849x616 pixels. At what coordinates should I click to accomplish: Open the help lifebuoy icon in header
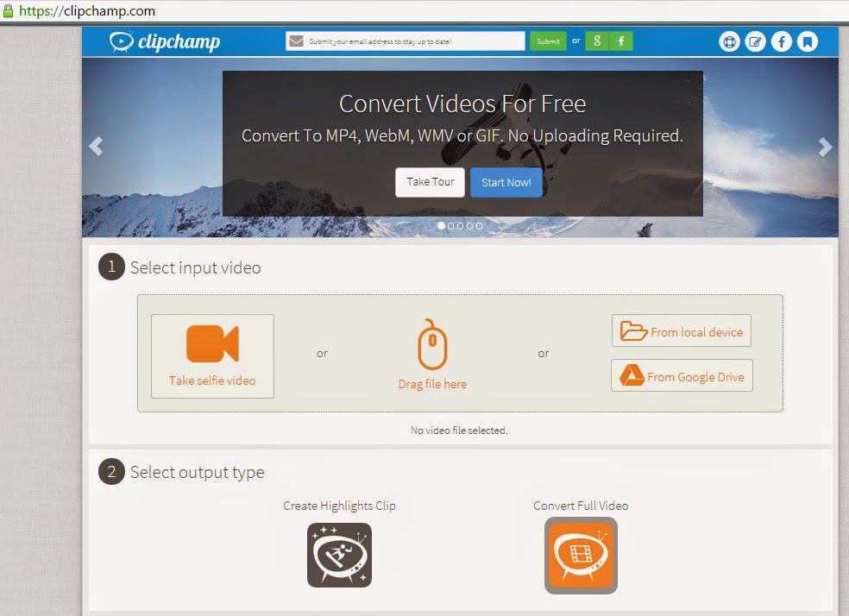pyautogui.click(x=729, y=41)
